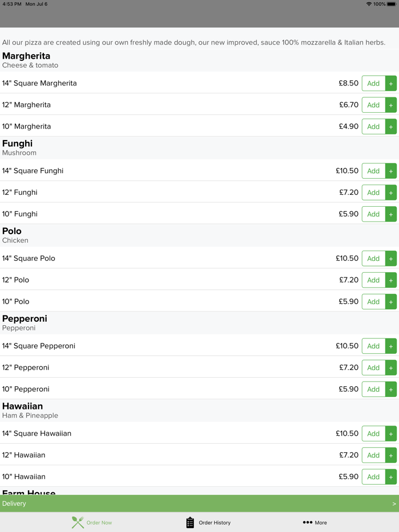Expand the Delivery bar arrow
Viewport: 399px width, 532px height.
pos(394,504)
